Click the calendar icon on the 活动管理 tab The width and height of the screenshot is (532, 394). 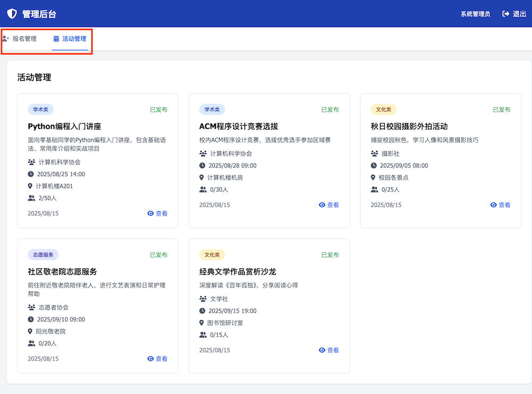click(x=56, y=39)
